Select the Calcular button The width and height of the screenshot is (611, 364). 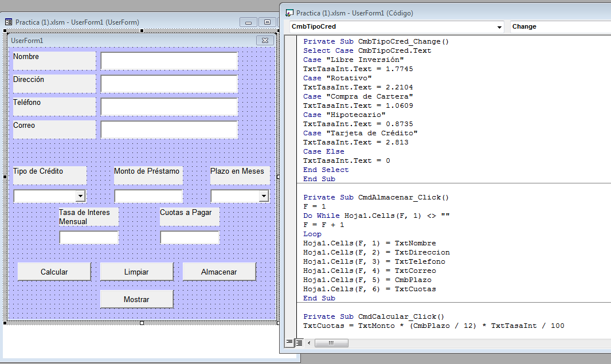(54, 272)
